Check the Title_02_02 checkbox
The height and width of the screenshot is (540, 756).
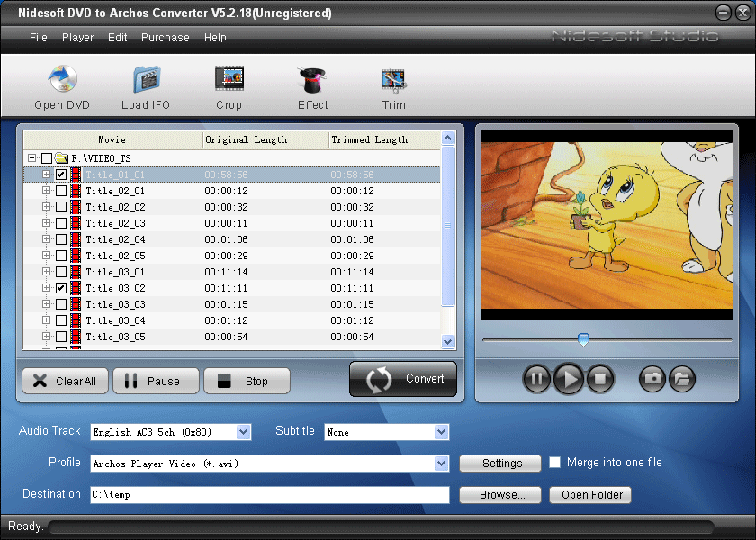click(61, 207)
